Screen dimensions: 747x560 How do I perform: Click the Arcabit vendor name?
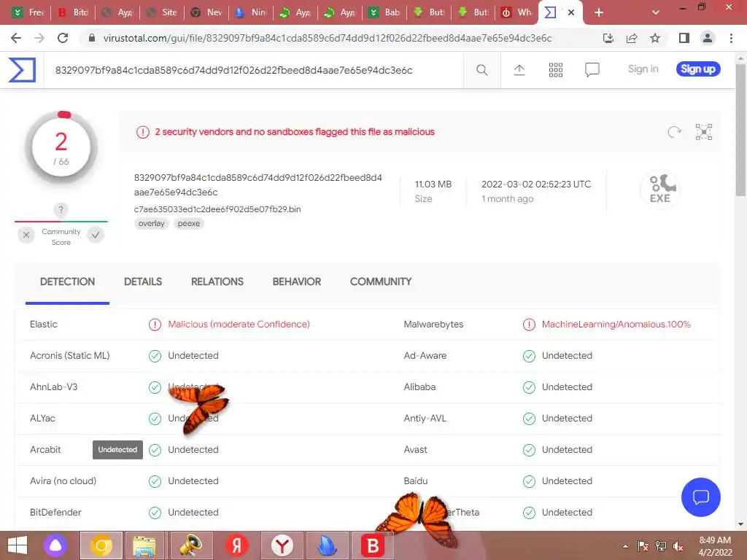(45, 449)
